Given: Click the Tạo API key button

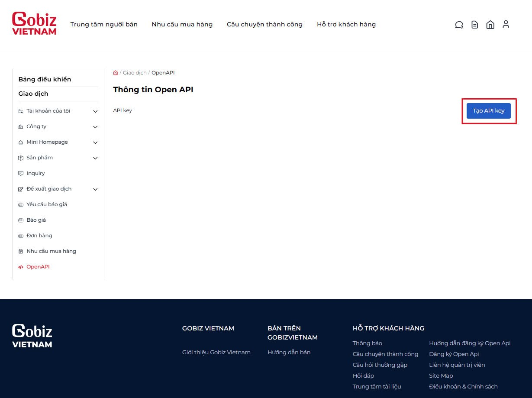Looking at the screenshot, I should click(488, 110).
